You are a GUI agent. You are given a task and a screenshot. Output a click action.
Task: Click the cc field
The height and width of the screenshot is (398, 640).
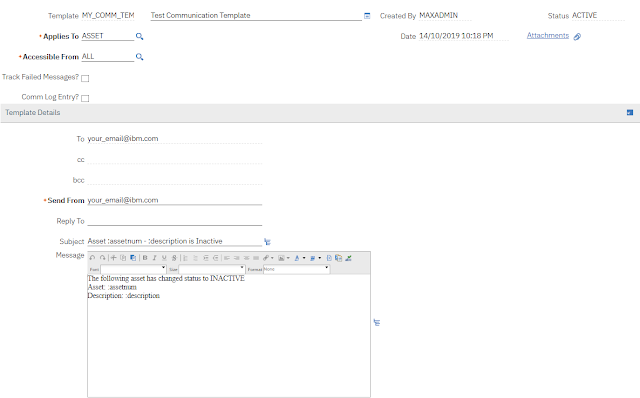[174, 159]
